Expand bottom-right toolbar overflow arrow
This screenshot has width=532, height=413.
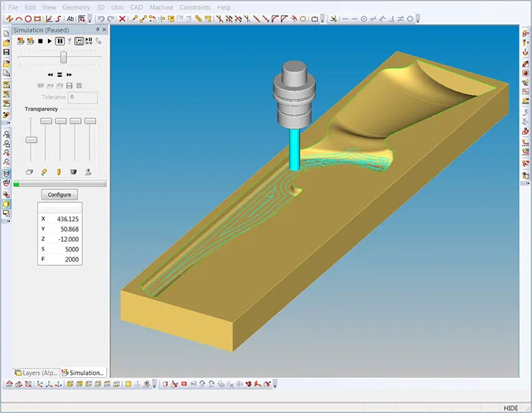pos(275,384)
